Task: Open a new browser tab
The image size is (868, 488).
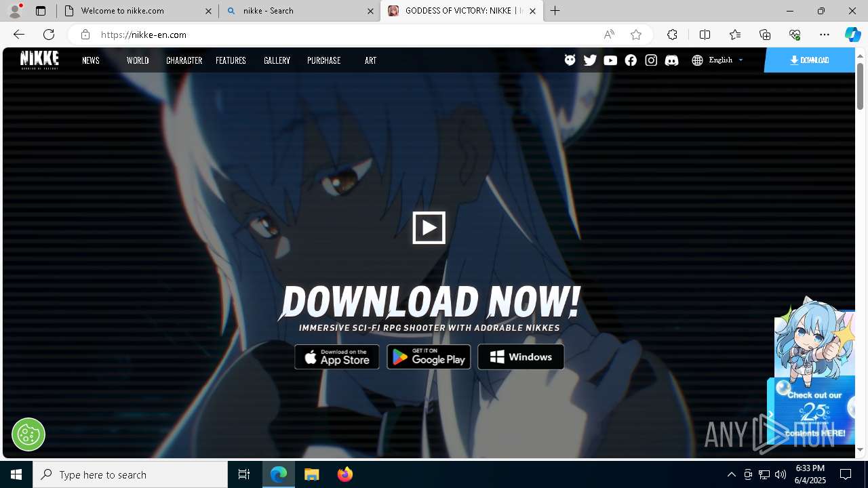Action: (x=555, y=11)
